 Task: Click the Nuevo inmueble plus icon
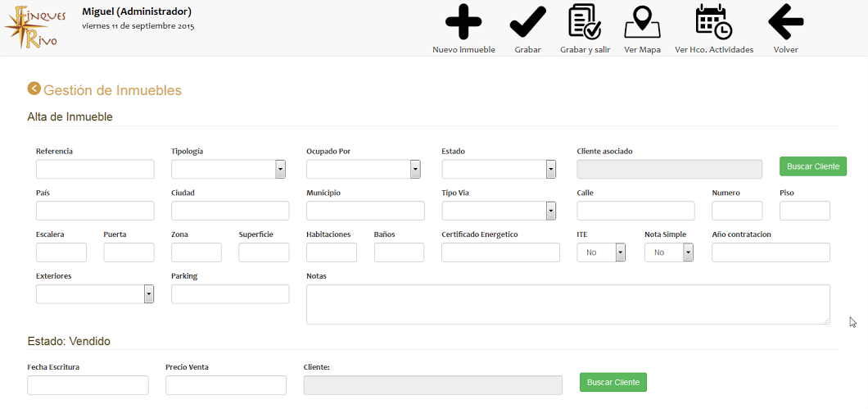[463, 22]
